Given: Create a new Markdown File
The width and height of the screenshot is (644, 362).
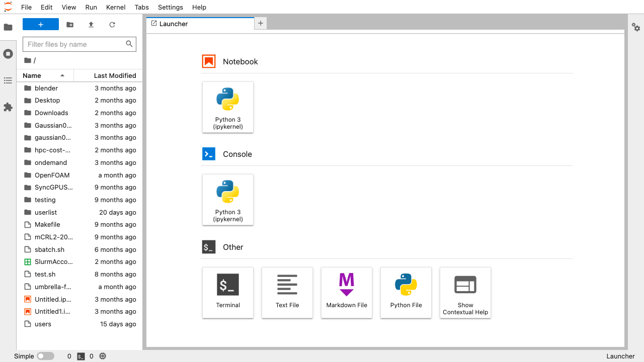Looking at the screenshot, I should [347, 293].
